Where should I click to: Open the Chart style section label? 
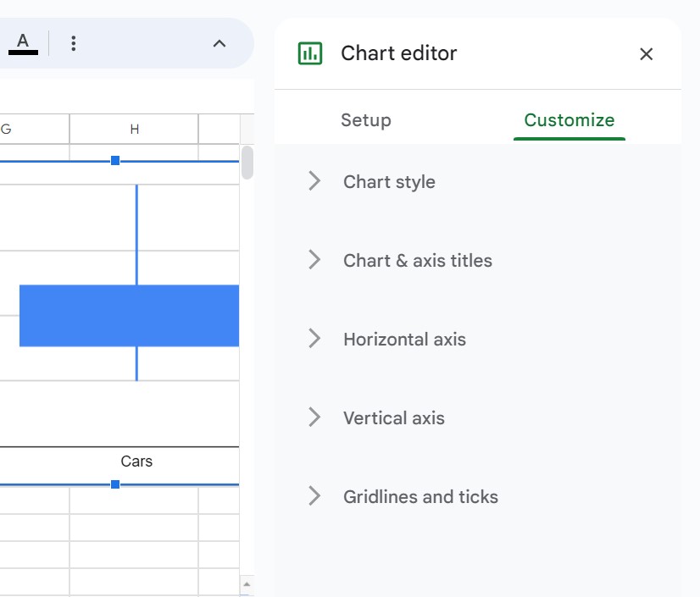389,182
